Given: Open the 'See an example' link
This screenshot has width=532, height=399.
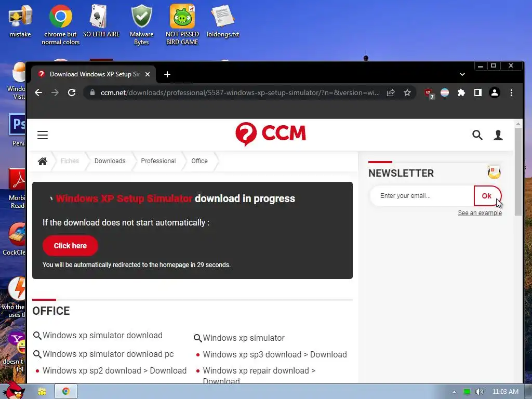Looking at the screenshot, I should click(x=480, y=212).
